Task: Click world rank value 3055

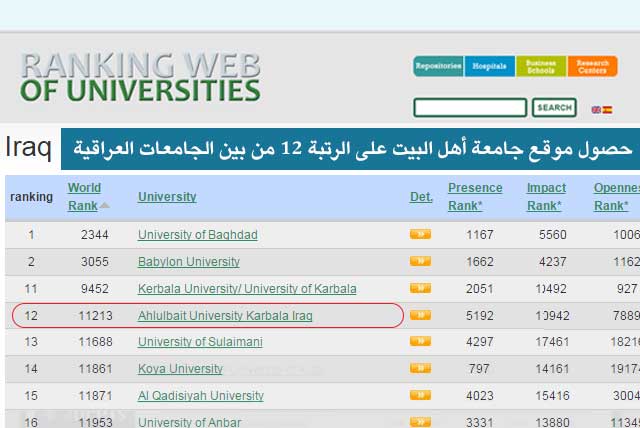Action: point(95,262)
